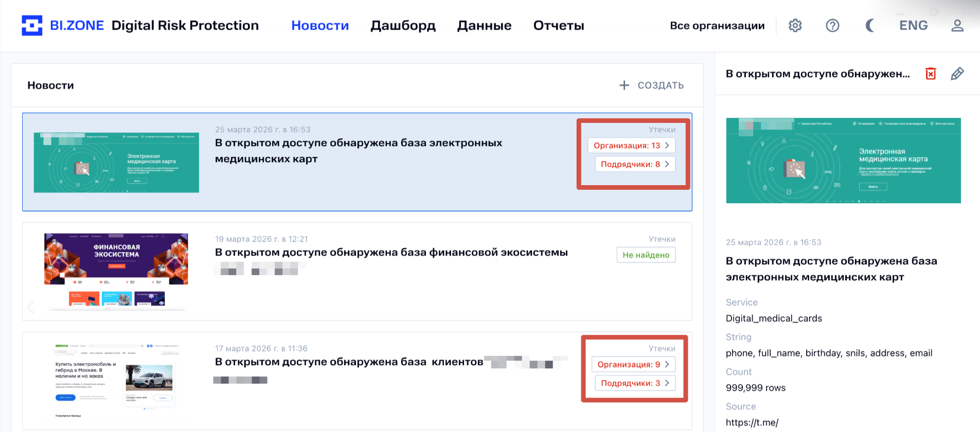This screenshot has height=432, width=980.
Task: Switch language via ENG
Action: [x=914, y=25]
